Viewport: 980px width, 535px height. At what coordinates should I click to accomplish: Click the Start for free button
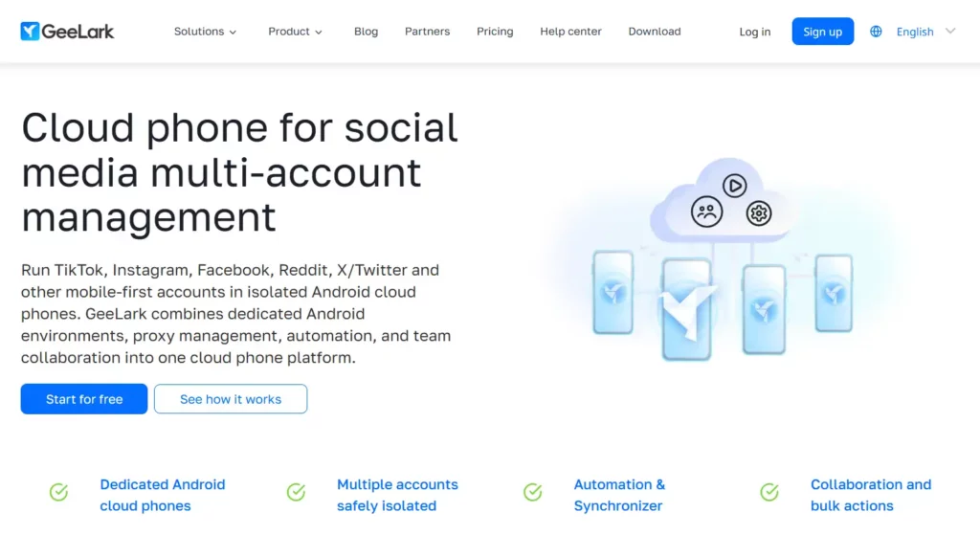pyautogui.click(x=84, y=399)
